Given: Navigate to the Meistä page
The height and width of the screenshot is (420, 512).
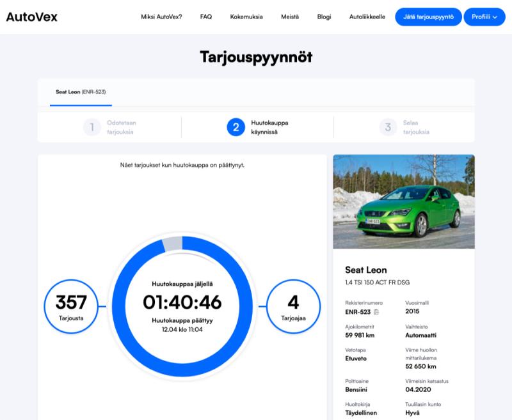Looking at the screenshot, I should tap(290, 17).
